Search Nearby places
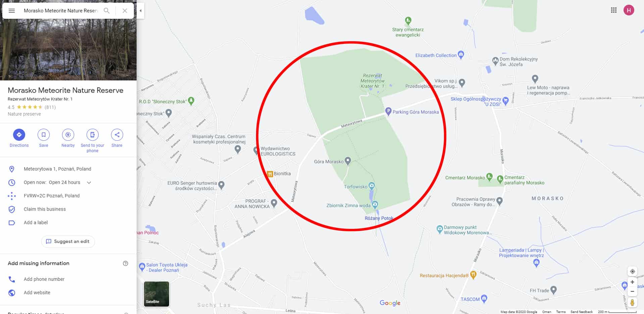This screenshot has height=314, width=644. [68, 138]
